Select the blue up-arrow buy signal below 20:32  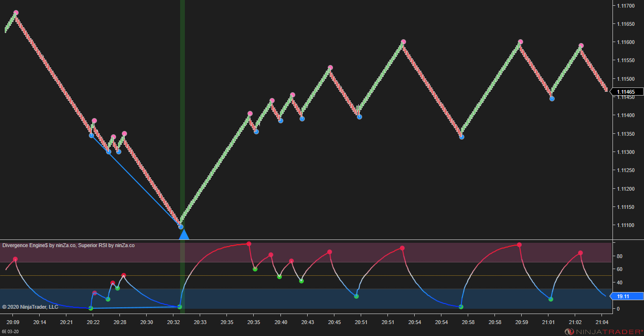click(x=183, y=234)
